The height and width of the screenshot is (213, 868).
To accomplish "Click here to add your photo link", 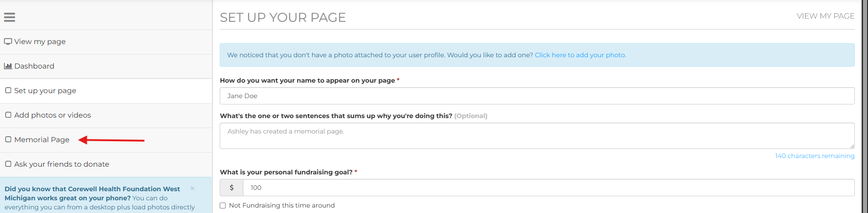I will (x=580, y=55).
